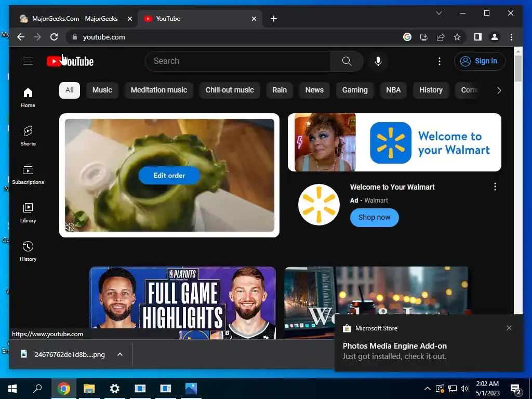The height and width of the screenshot is (399, 532).
Task: Select the All filter chip
Action: pyautogui.click(x=70, y=90)
